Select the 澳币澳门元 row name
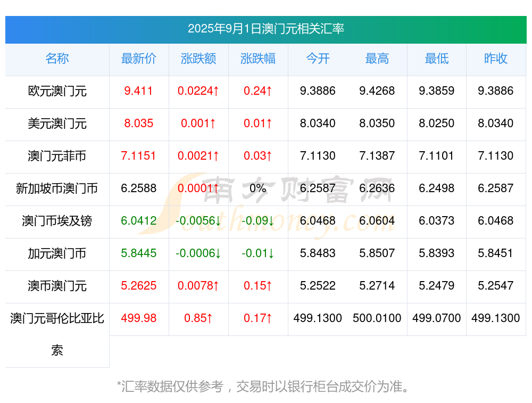This screenshot has width=532, height=403. (57, 286)
